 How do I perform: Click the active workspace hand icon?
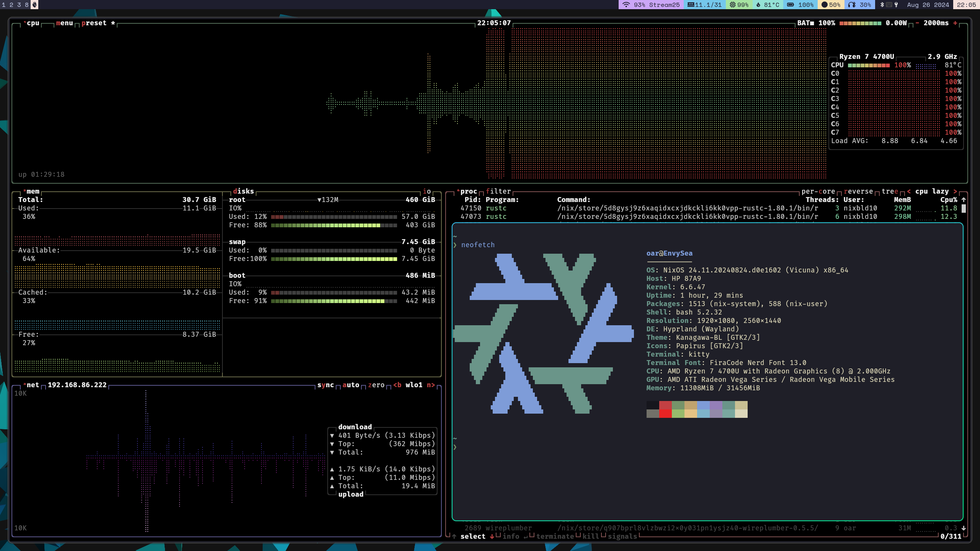tap(34, 5)
